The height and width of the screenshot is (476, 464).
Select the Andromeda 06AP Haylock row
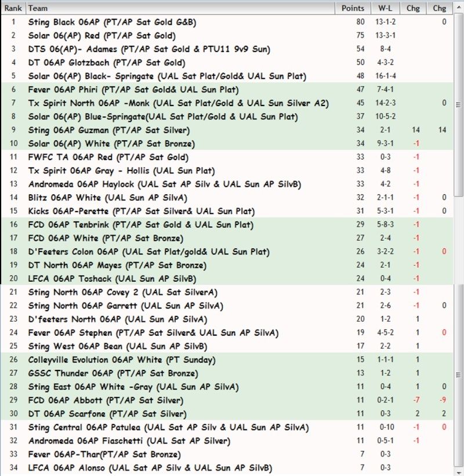point(227,184)
